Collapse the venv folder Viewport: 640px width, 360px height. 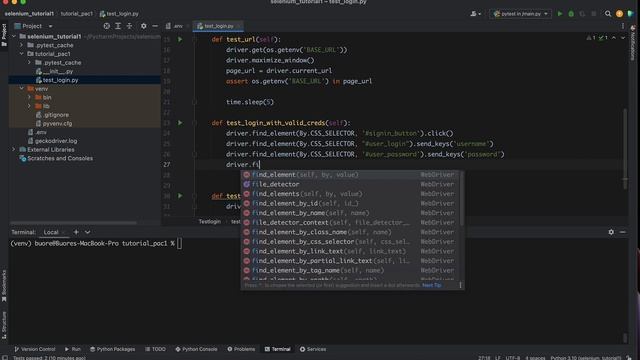(x=22, y=89)
